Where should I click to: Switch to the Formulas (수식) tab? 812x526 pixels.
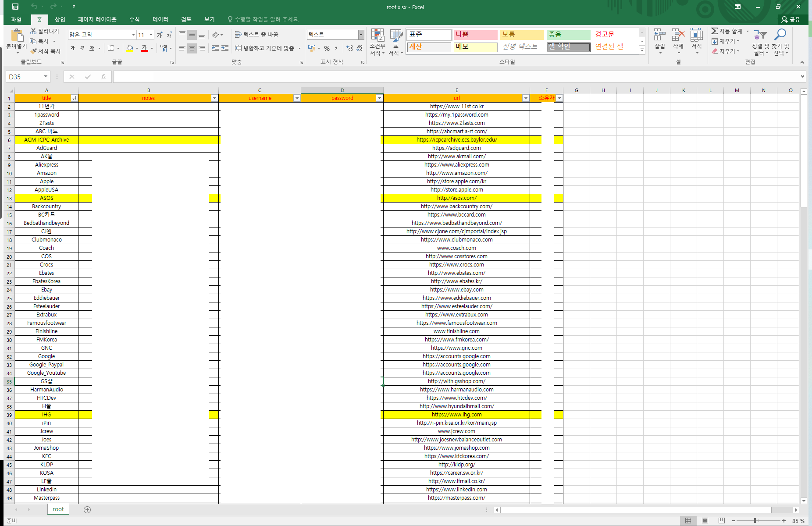pos(135,19)
